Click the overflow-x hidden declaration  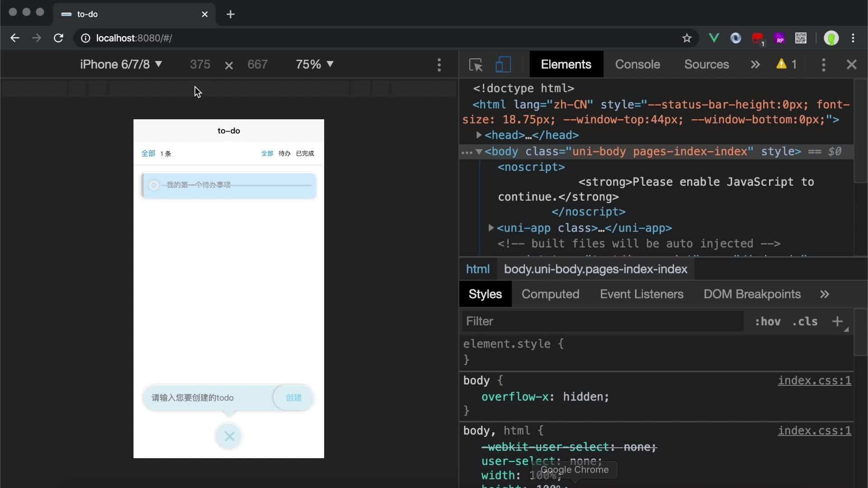[x=545, y=397]
